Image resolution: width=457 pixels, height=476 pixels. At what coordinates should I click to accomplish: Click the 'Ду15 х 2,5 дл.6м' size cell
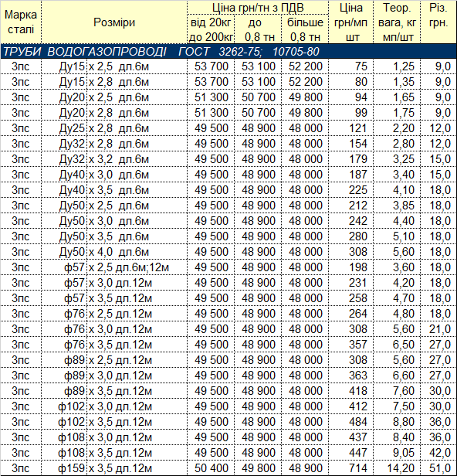tap(114, 66)
